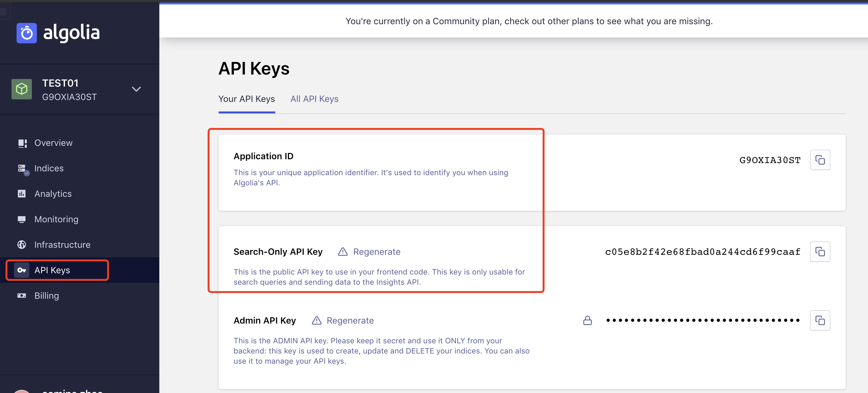
Task: Open the Billing page
Action: (x=47, y=295)
